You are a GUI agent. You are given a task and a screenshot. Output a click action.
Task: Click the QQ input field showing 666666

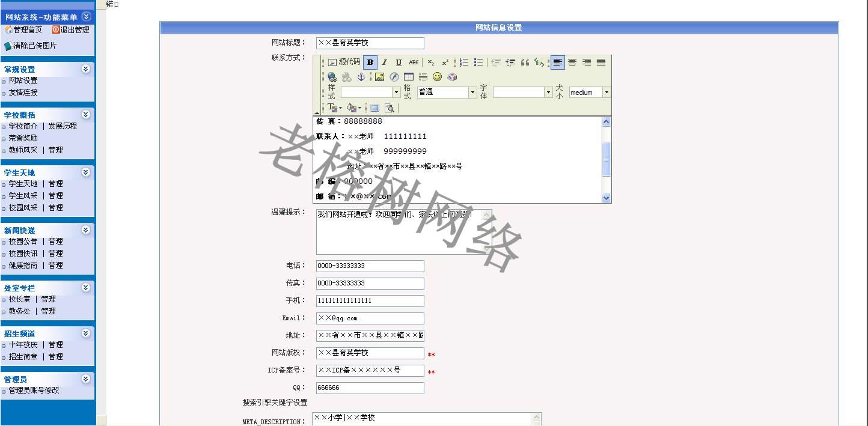[370, 388]
